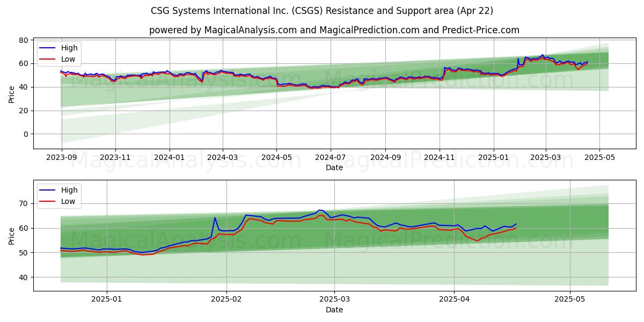Click the '2025-04' x-axis label in bottom chart
The image size is (644, 322).
coord(454,301)
